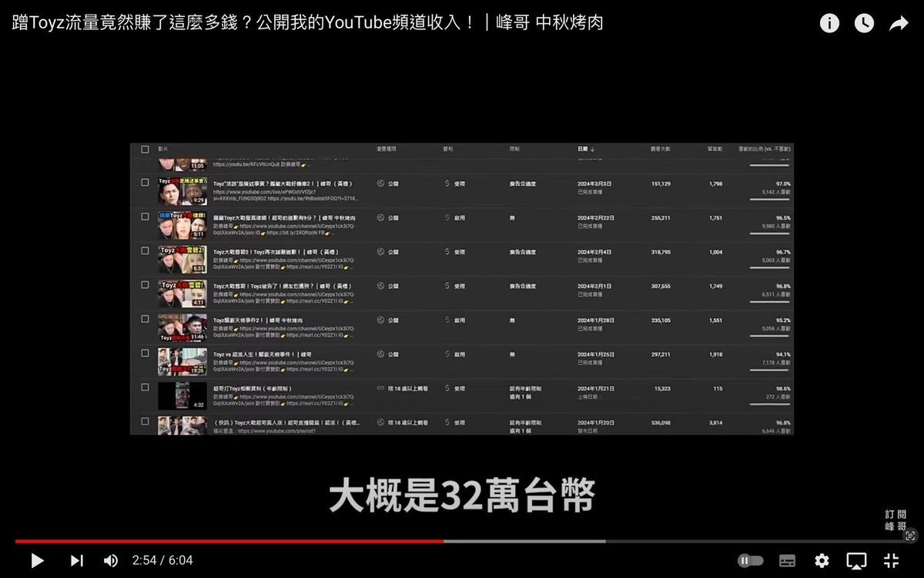Open the AirPlay casting icon

click(x=856, y=560)
